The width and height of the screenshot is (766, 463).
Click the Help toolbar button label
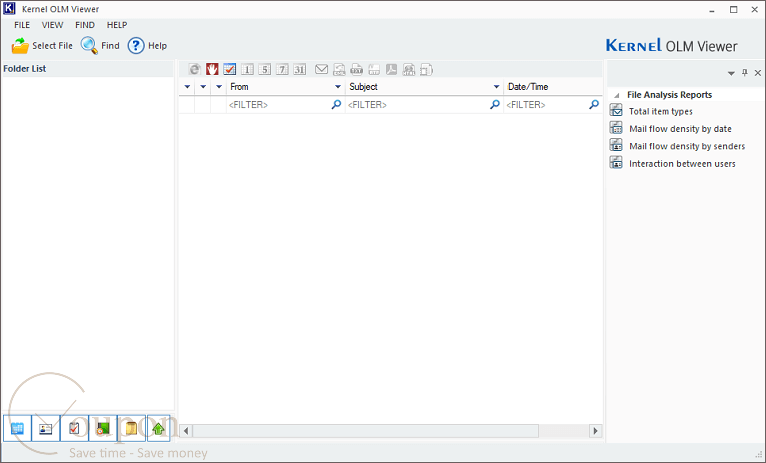pos(157,45)
